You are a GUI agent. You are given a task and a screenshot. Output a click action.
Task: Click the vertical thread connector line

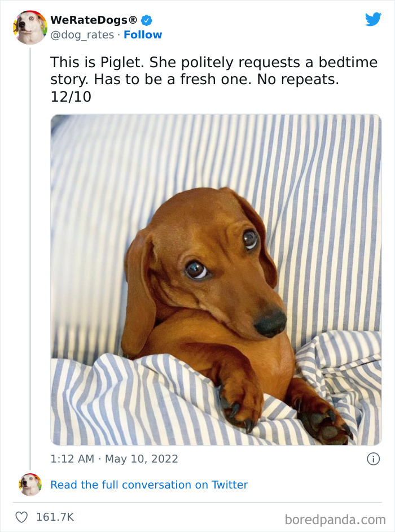[31, 254]
